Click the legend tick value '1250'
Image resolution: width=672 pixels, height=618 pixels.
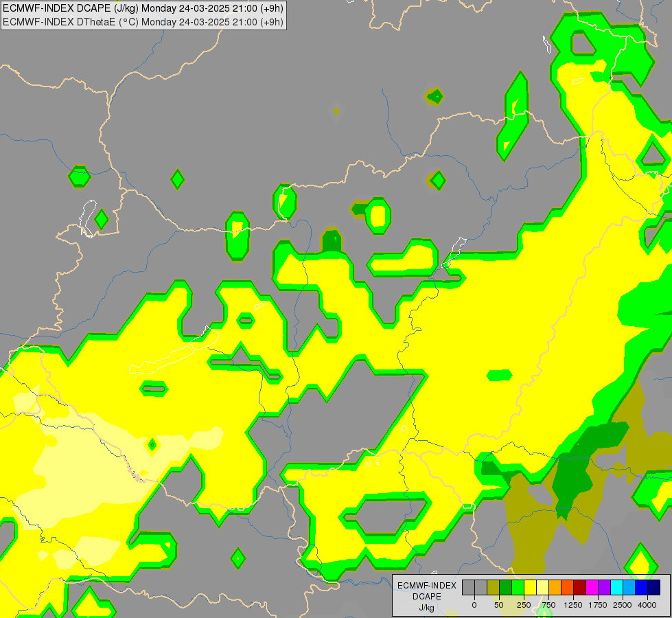(x=573, y=605)
